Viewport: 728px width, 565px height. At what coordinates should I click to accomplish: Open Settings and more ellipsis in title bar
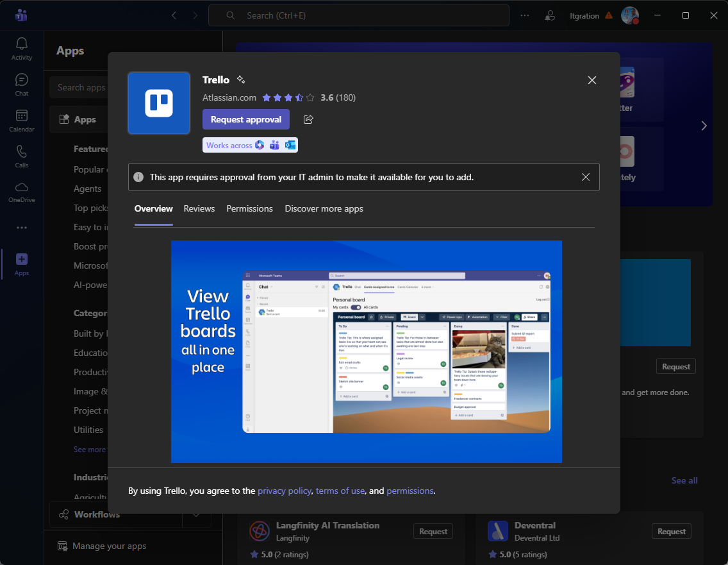click(525, 15)
